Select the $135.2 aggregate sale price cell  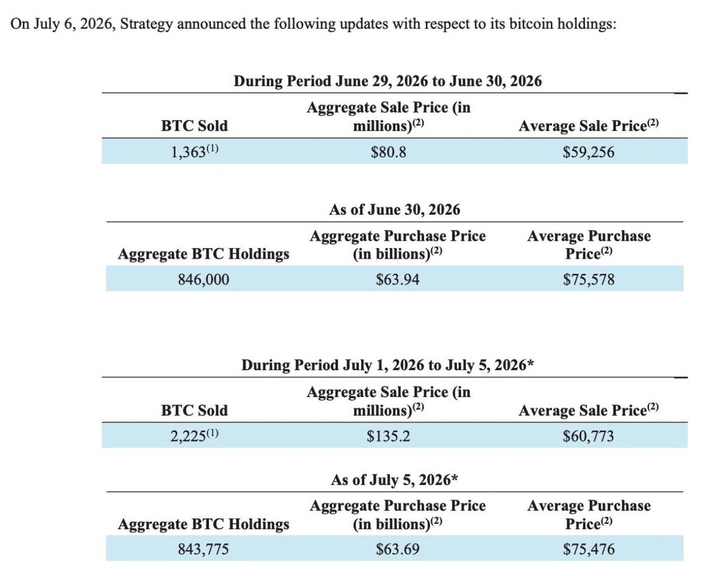click(388, 435)
